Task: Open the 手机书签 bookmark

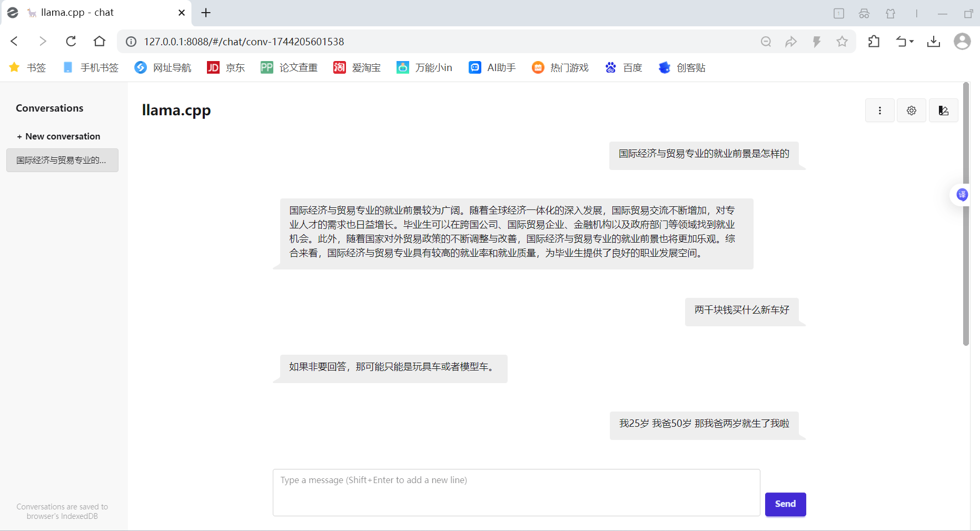Action: pos(91,67)
